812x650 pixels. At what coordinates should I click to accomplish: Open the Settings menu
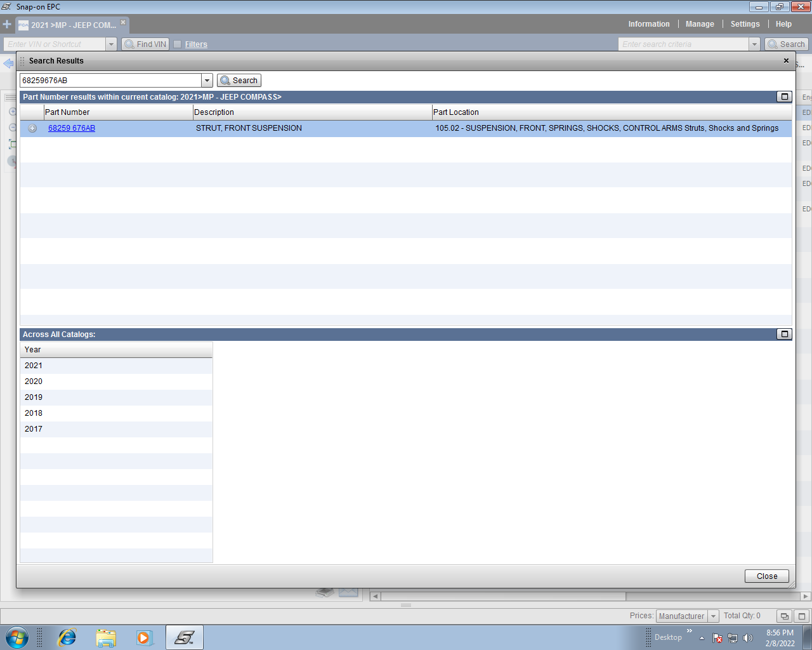[x=745, y=24]
